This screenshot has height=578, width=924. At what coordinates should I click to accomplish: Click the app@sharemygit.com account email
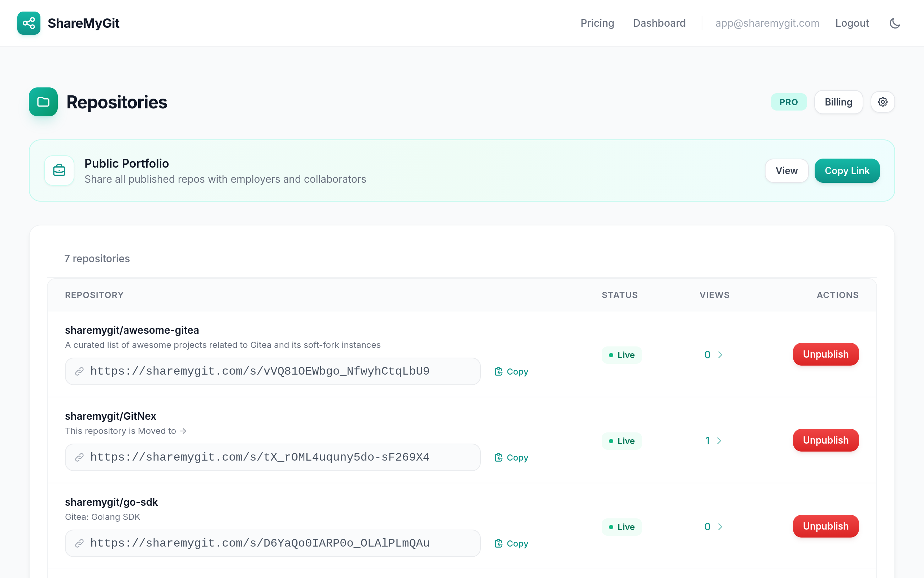coord(767,23)
